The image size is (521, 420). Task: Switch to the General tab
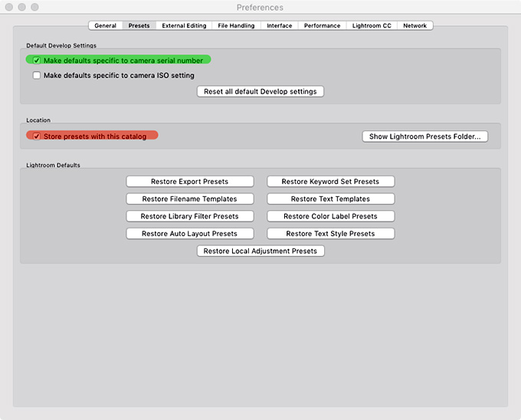(x=105, y=25)
